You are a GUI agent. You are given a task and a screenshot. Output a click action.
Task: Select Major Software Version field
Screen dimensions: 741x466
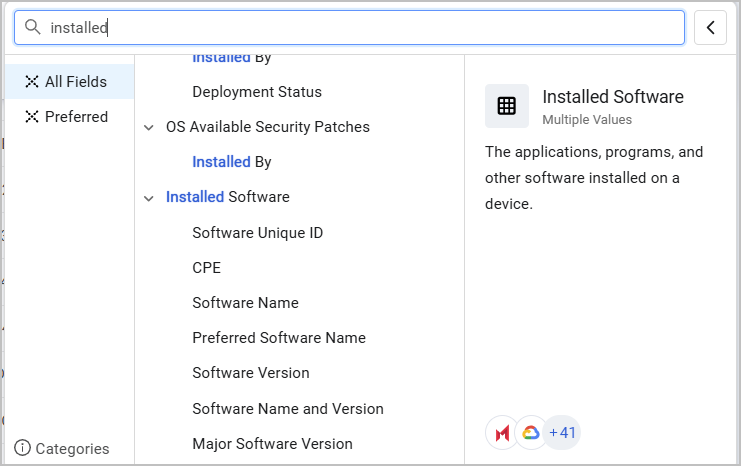273,443
